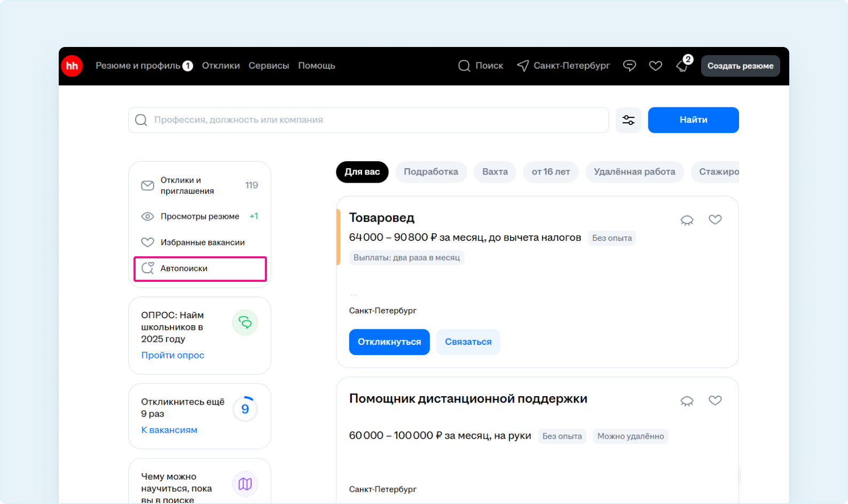Change city Санкт-Петербург in header
Screen dimensions: 848x504
pyautogui.click(x=571, y=66)
